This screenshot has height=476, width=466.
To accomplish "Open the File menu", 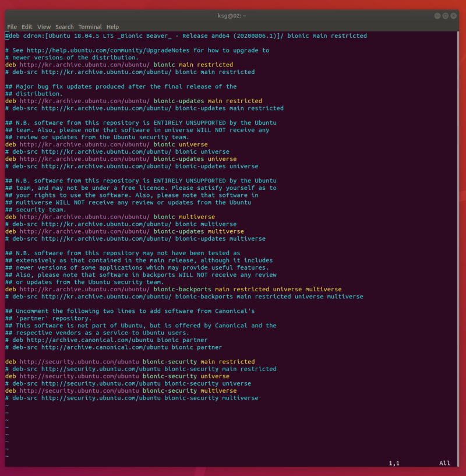I will click(x=12, y=27).
